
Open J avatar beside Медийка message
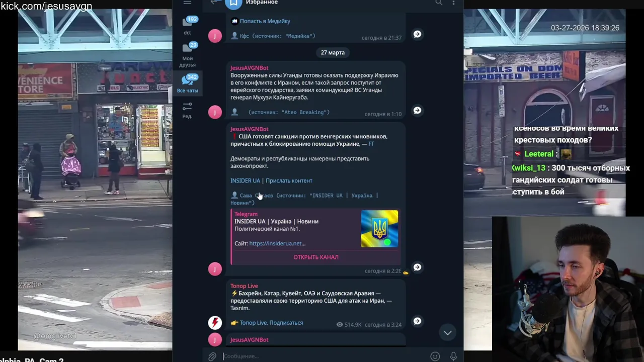(215, 36)
